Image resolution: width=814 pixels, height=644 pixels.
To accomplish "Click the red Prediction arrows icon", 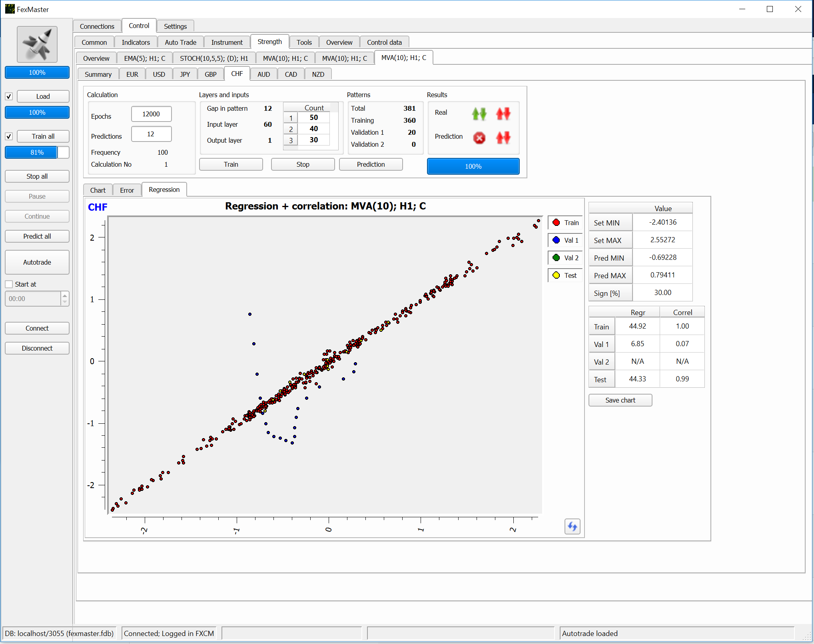I will 503,138.
